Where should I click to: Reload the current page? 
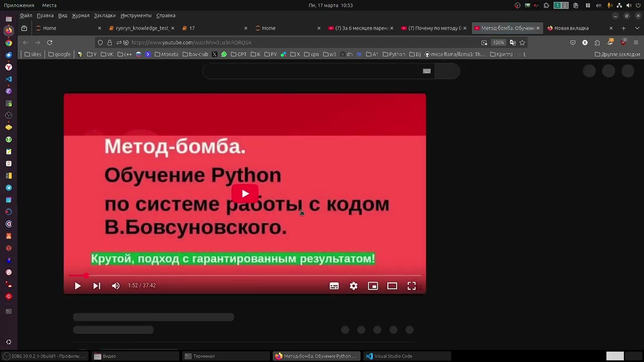pos(49,42)
